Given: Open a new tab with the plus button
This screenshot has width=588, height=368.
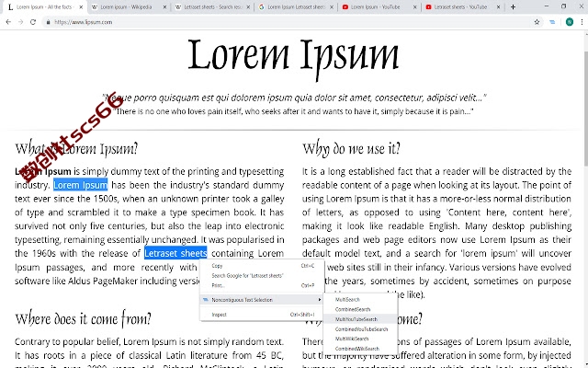Looking at the screenshot, I should point(513,6).
